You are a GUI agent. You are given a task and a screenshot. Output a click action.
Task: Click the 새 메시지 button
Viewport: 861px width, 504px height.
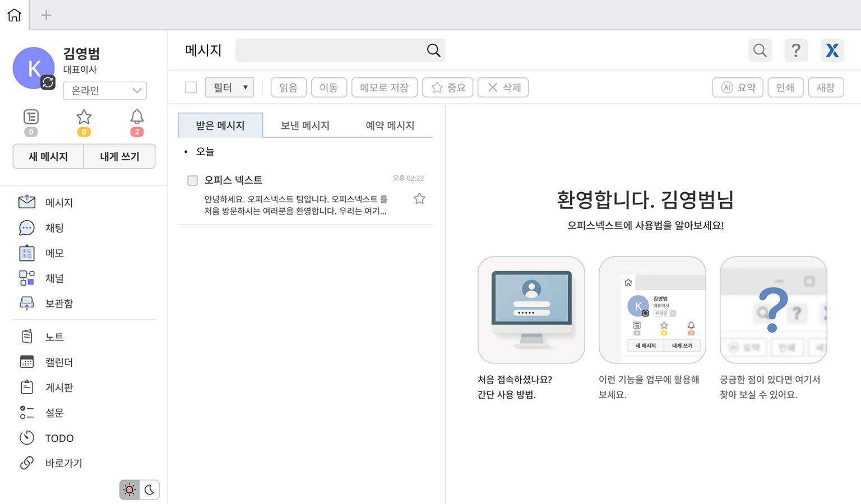pyautogui.click(x=48, y=156)
